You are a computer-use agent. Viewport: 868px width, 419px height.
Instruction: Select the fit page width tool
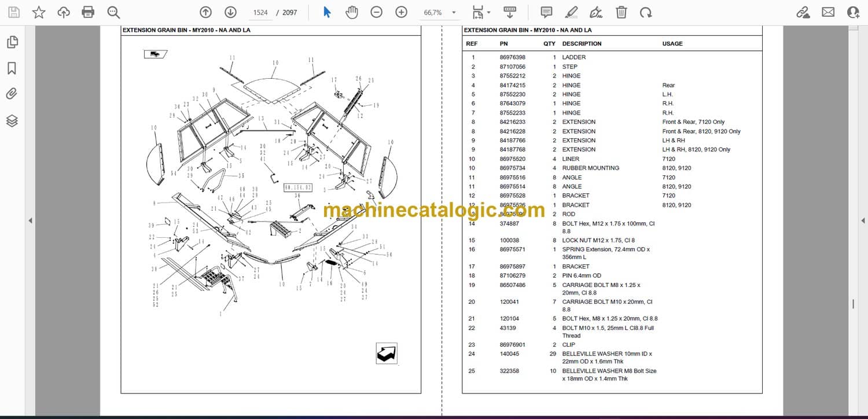tap(477, 12)
